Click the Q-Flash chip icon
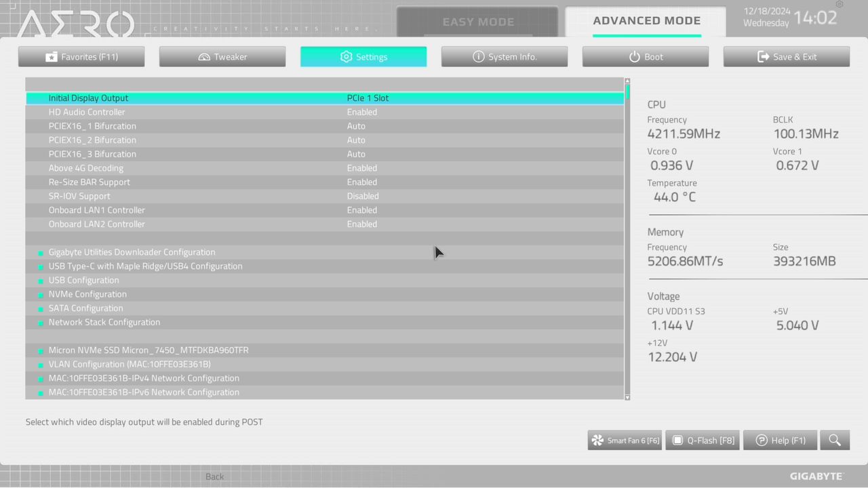The width and height of the screenshot is (868, 488). (677, 441)
